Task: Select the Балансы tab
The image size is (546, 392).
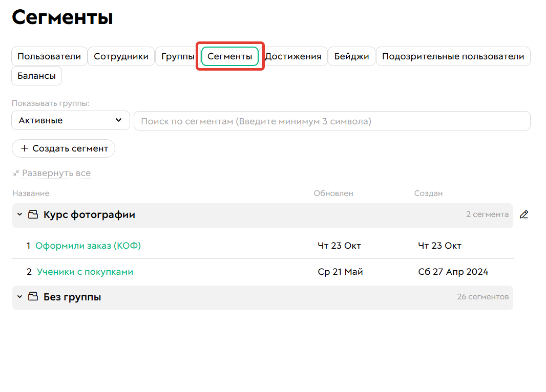Action: [x=36, y=75]
